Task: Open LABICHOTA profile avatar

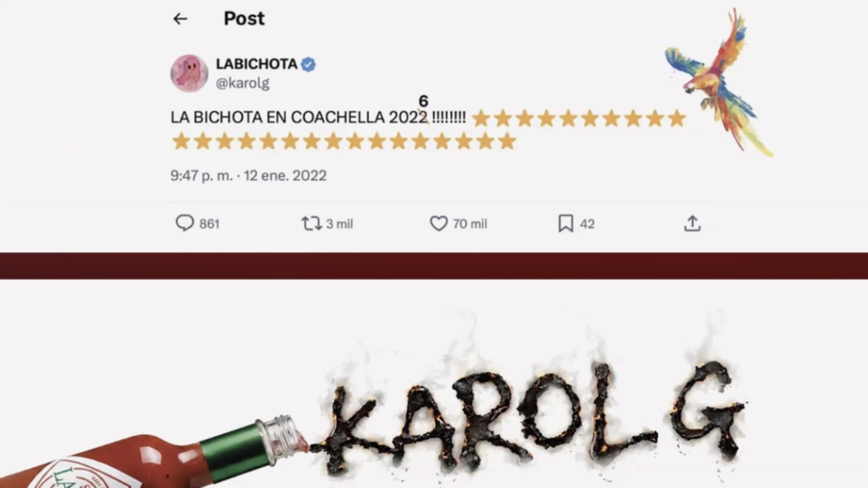Action: point(189,73)
